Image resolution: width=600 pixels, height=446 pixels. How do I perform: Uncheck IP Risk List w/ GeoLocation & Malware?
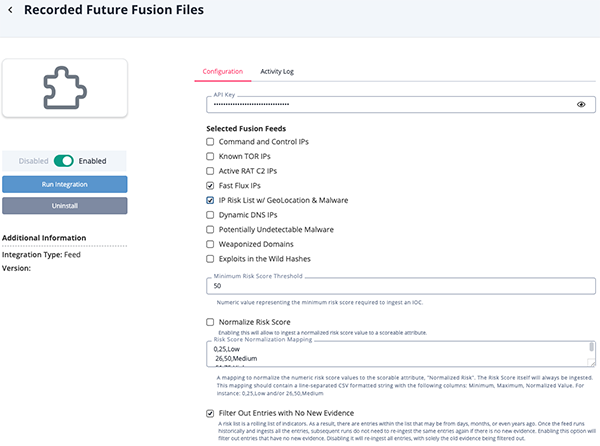point(211,200)
